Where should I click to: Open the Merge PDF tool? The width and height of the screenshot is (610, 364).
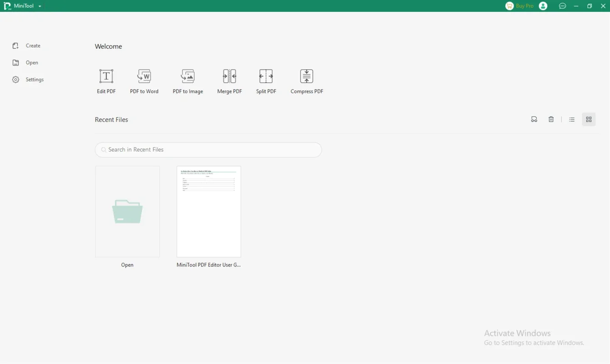(229, 81)
